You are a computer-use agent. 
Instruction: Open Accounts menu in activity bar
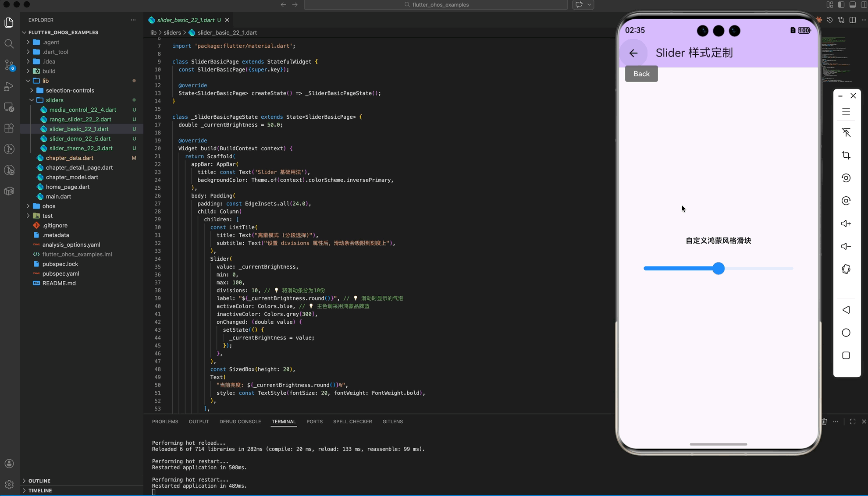tap(9, 464)
